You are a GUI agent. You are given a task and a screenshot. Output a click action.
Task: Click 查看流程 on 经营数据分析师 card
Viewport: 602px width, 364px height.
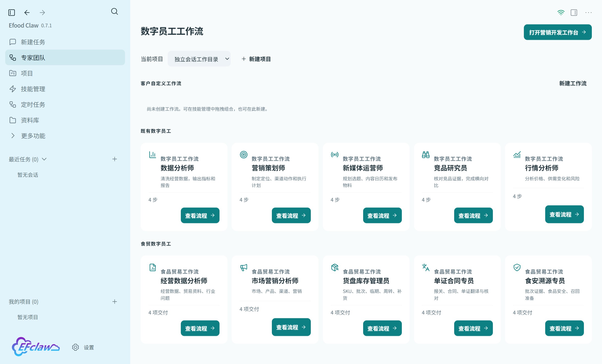[x=200, y=328]
